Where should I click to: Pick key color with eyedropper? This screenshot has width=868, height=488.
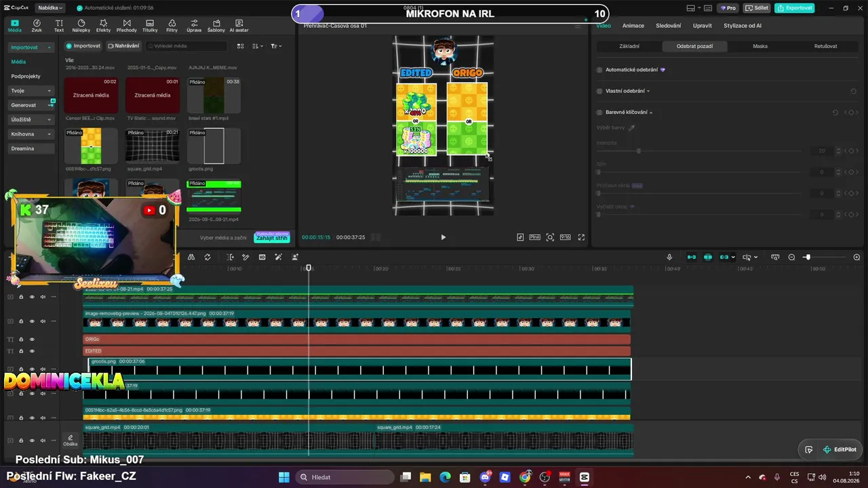tap(631, 127)
